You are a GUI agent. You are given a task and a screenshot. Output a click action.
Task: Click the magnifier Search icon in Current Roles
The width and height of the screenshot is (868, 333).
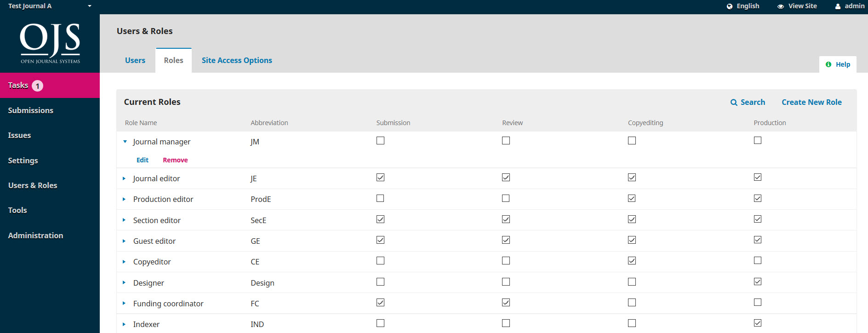click(734, 103)
